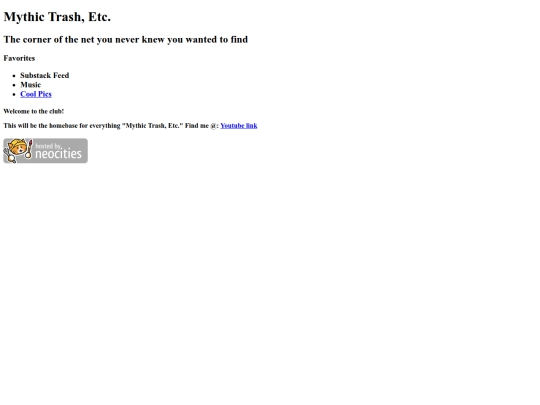Open the Cool Pics link
The height and width of the screenshot is (405, 540).
[36, 94]
